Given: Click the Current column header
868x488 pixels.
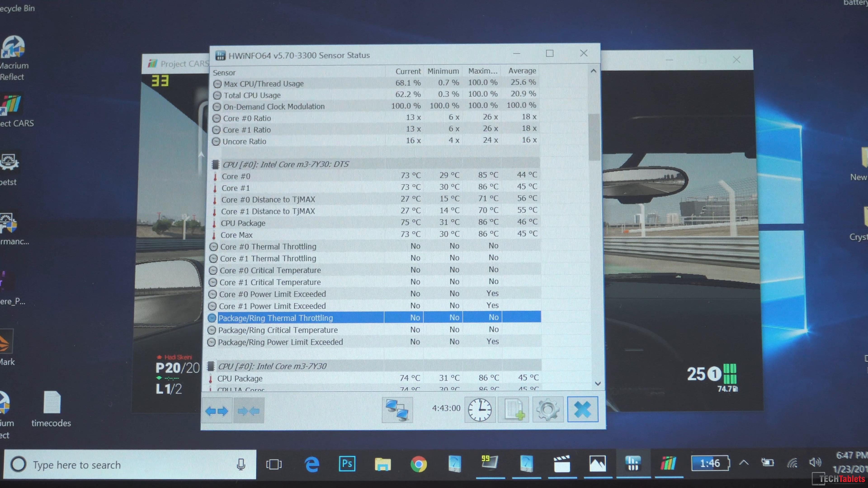Looking at the screenshot, I should pos(408,71).
